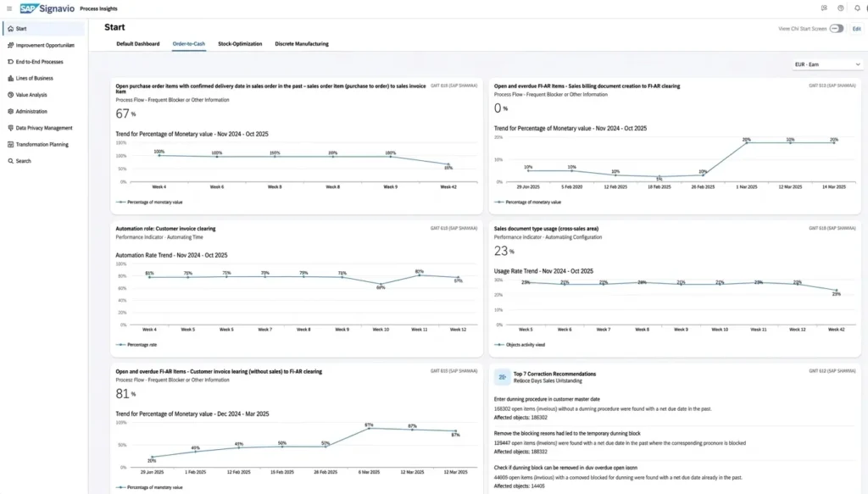Image resolution: width=868 pixels, height=494 pixels.
Task: Click the Week 11 label in automation rate chart
Action: point(419,330)
